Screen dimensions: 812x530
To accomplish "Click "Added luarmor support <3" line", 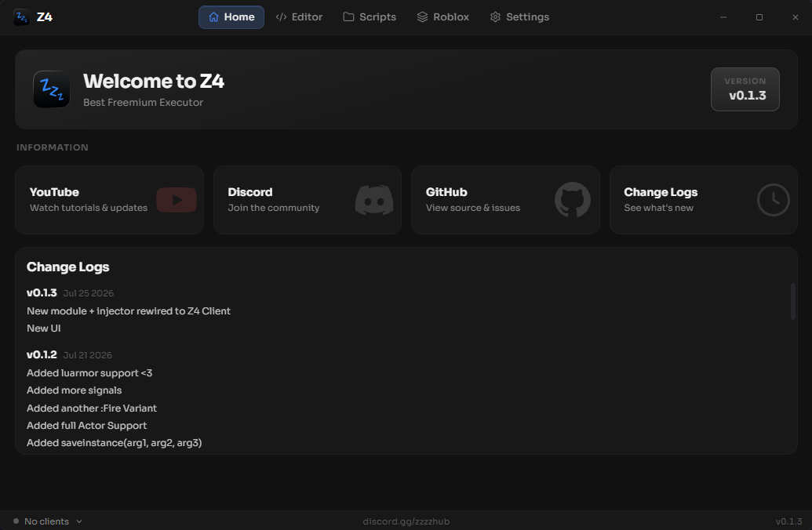I will click(89, 373).
